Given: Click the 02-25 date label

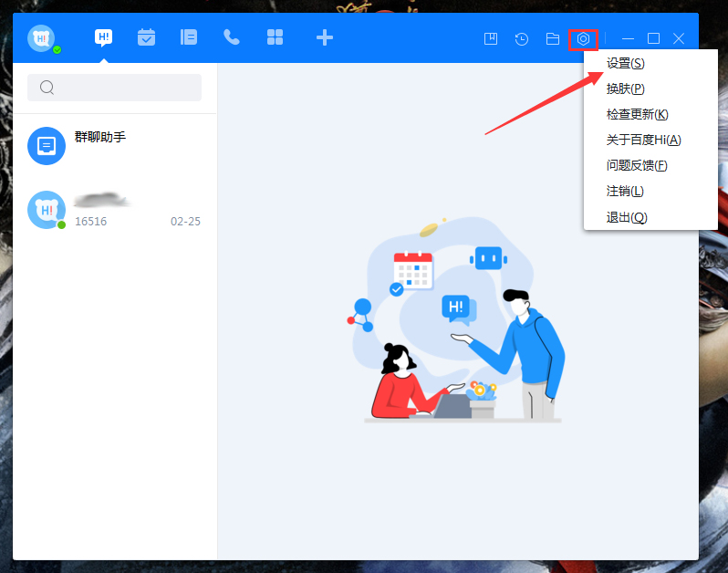Looking at the screenshot, I should tap(185, 222).
